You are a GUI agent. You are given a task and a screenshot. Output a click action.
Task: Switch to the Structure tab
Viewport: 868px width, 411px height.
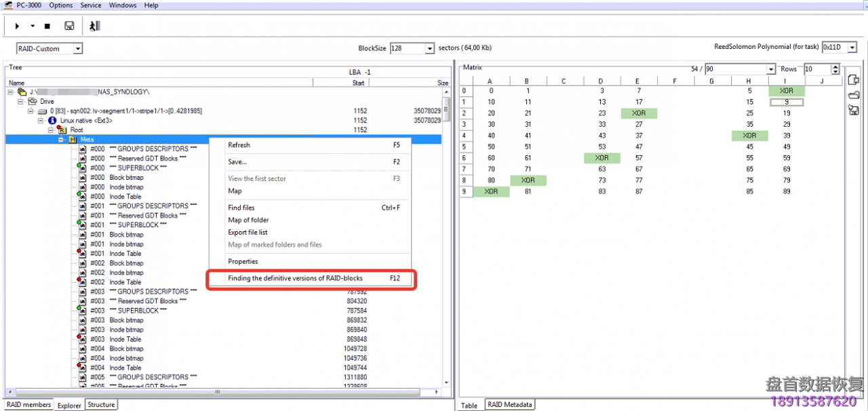[101, 405]
